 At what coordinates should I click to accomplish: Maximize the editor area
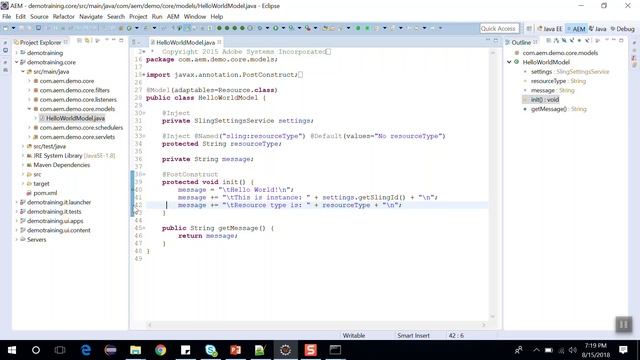tap(496, 40)
